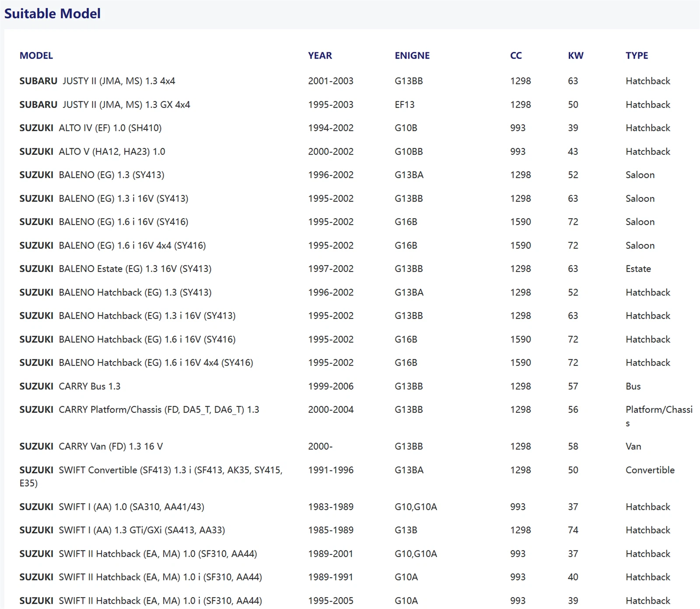Image resolution: width=700 pixels, height=609 pixels.
Task: Select BALENO Hatchback (EG) 1.3 (SY413) model
Action: 115,292
